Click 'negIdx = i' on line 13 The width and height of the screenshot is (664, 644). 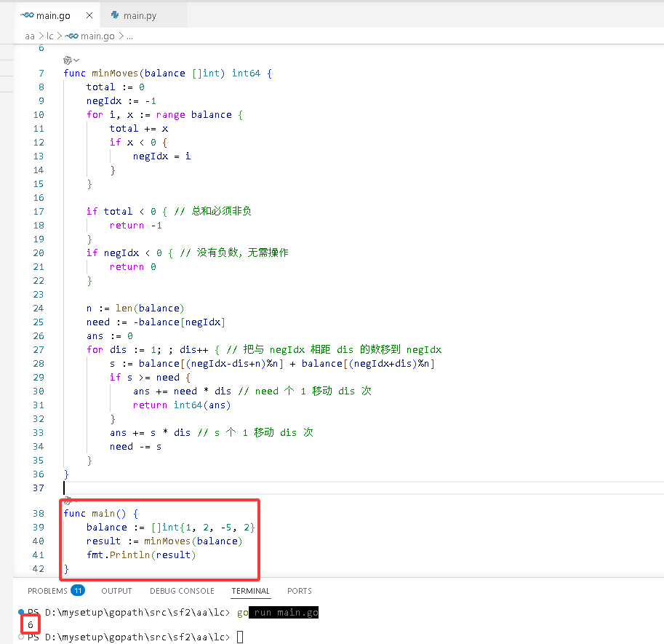point(161,156)
